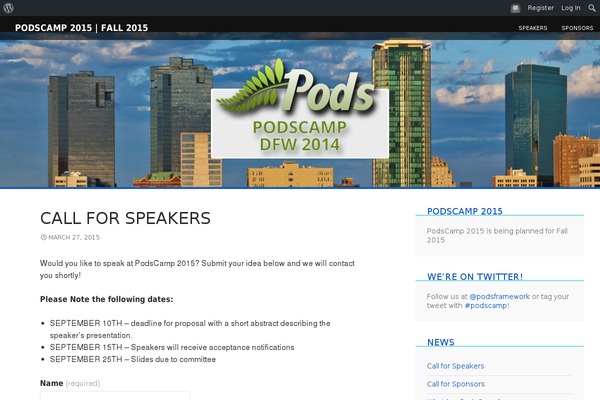Click the September 25th slides text
This screenshot has height=400, width=600.
(x=133, y=359)
